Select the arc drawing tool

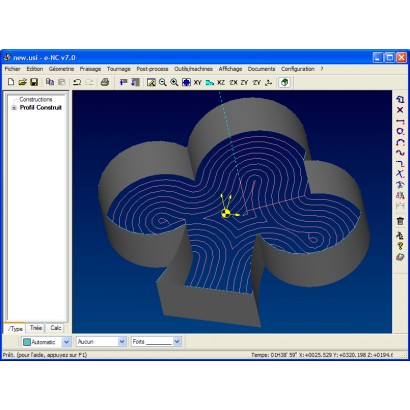click(400, 142)
